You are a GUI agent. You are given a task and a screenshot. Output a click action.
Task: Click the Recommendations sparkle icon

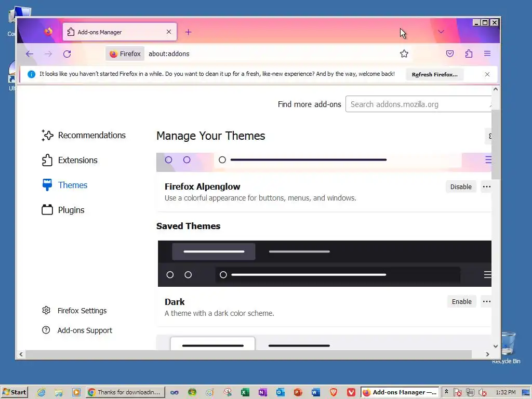coord(47,135)
